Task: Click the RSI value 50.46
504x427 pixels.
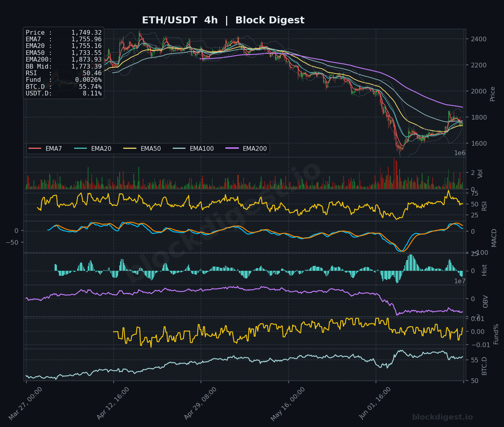Action: (92, 73)
